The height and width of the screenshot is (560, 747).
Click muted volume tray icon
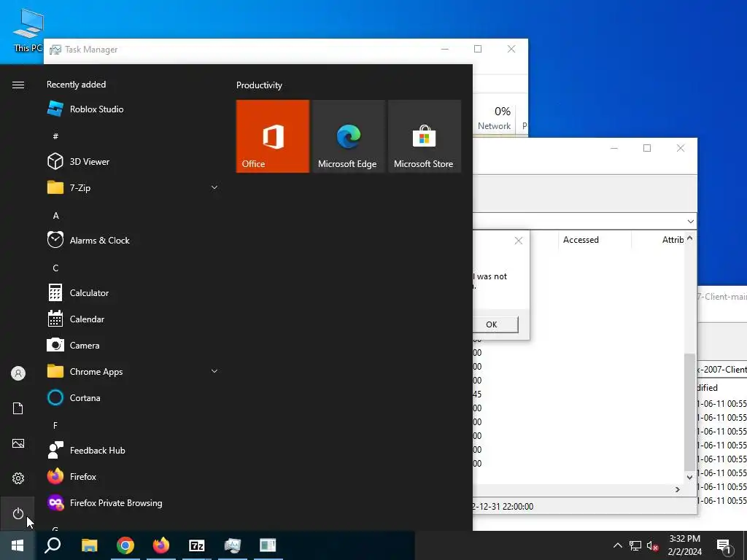click(653, 545)
